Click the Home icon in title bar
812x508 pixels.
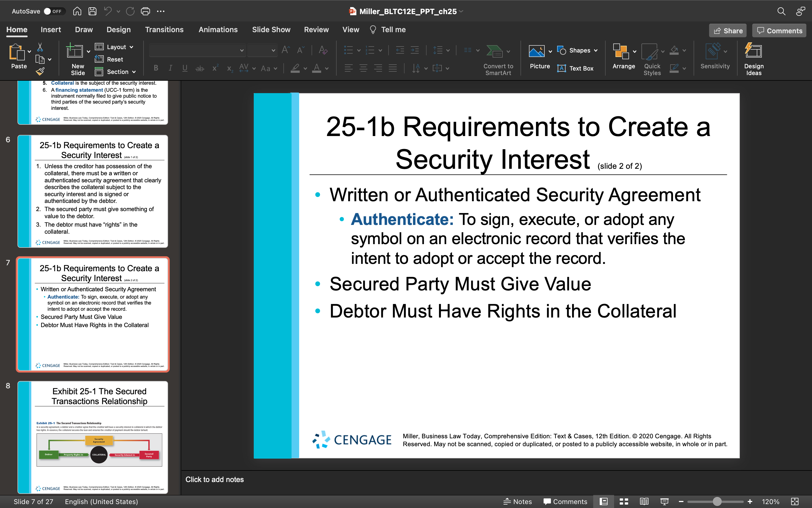click(77, 11)
